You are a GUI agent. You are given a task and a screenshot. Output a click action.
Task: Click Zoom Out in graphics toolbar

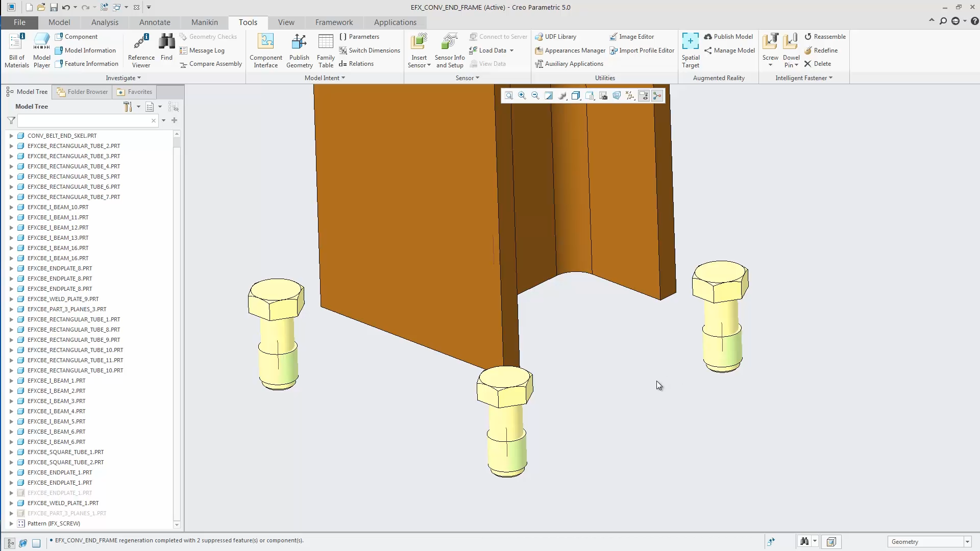(535, 96)
